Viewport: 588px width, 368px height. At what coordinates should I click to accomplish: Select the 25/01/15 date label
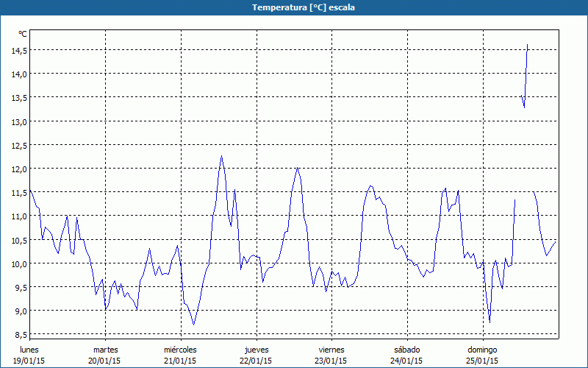(x=482, y=361)
